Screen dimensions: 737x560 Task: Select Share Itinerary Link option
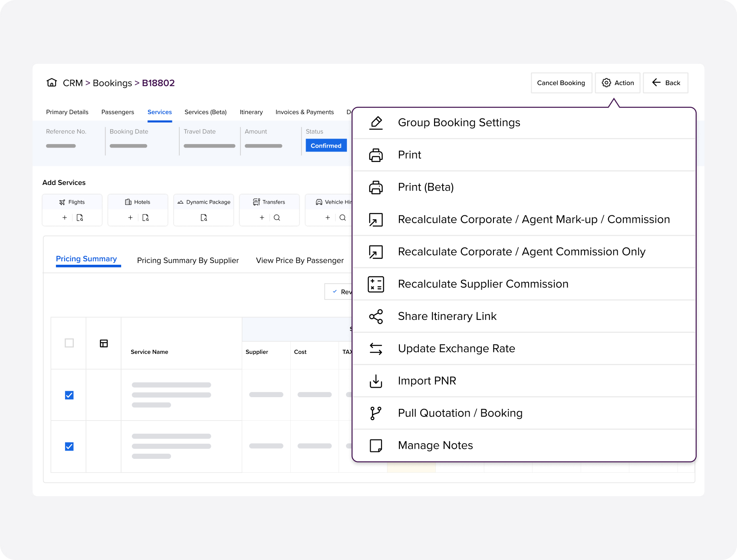(524, 316)
